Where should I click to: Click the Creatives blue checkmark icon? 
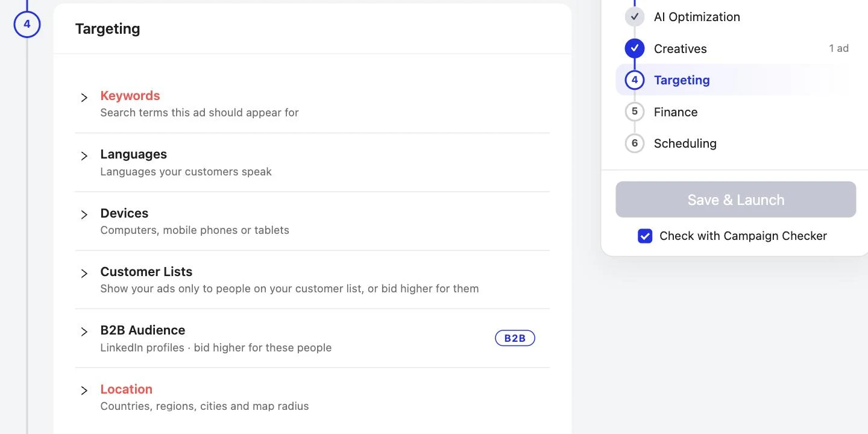[635, 48]
